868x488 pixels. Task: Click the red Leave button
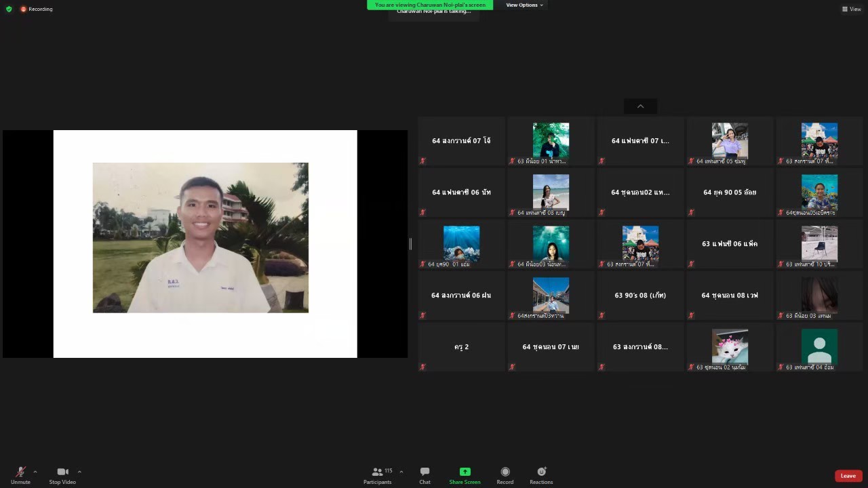coord(848,476)
